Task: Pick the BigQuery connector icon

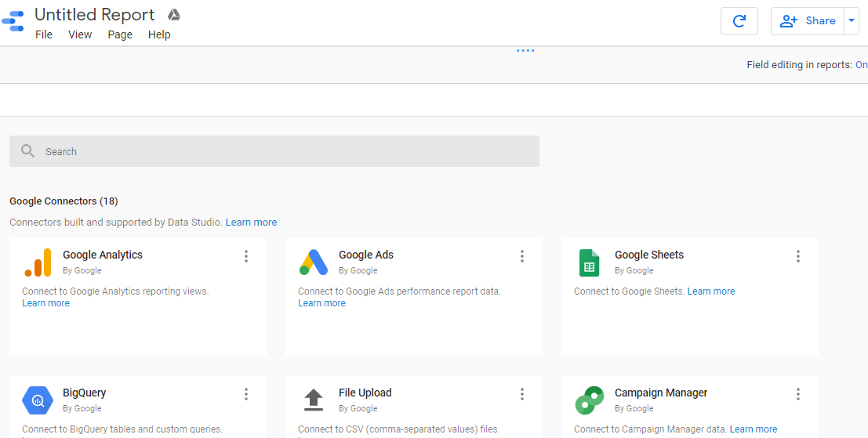Action: pyautogui.click(x=38, y=400)
